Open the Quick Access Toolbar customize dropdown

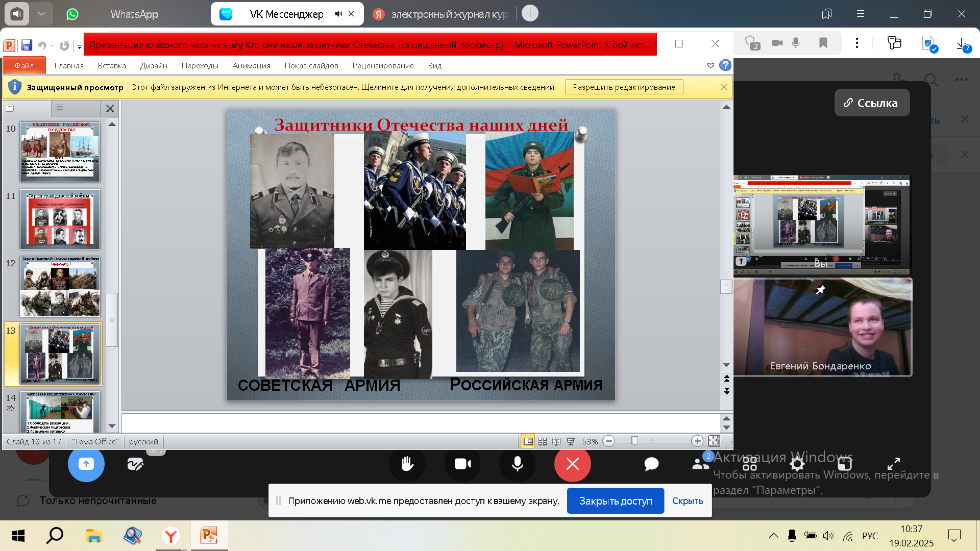(x=79, y=46)
